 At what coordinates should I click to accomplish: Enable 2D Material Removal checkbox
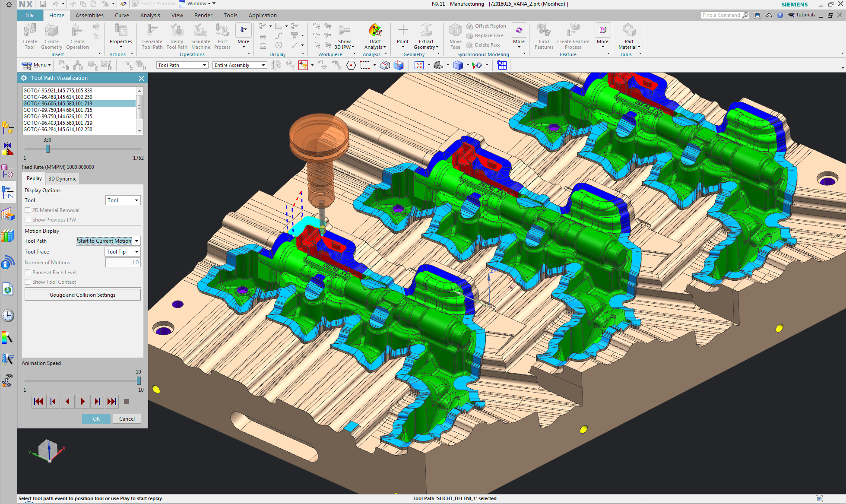[x=28, y=210]
